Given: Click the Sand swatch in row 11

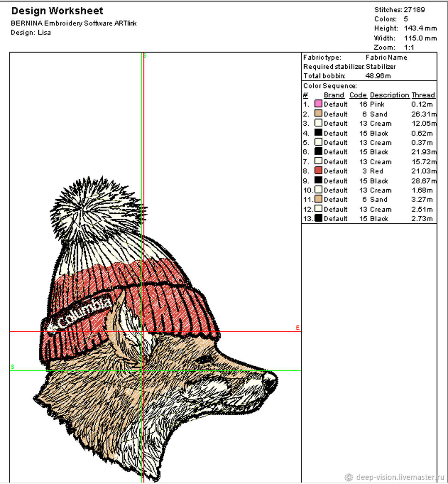Looking at the screenshot, I should (318, 199).
